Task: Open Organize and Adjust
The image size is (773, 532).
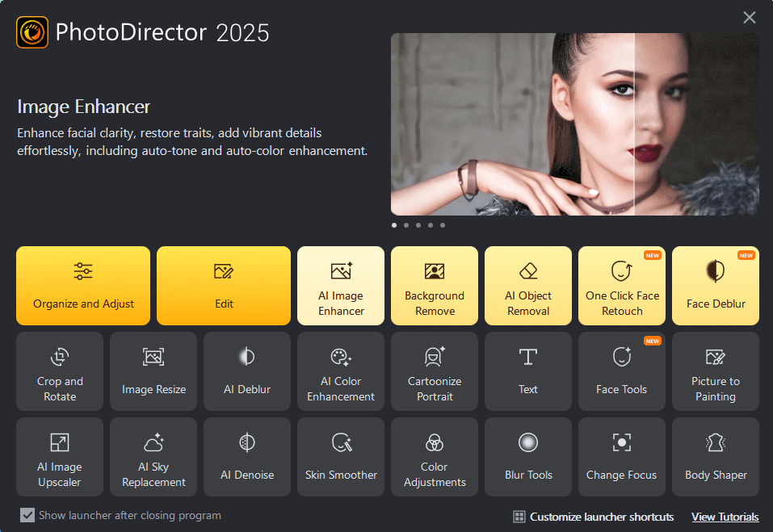Action: pos(82,286)
